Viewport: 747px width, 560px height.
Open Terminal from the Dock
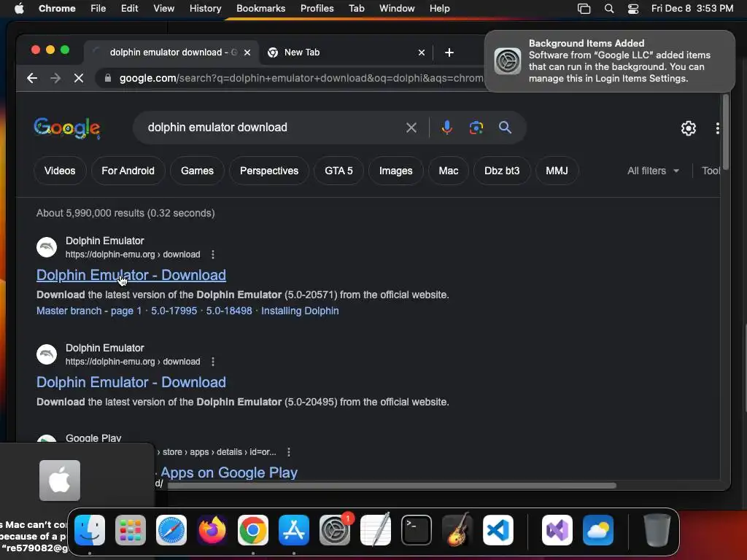click(417, 530)
